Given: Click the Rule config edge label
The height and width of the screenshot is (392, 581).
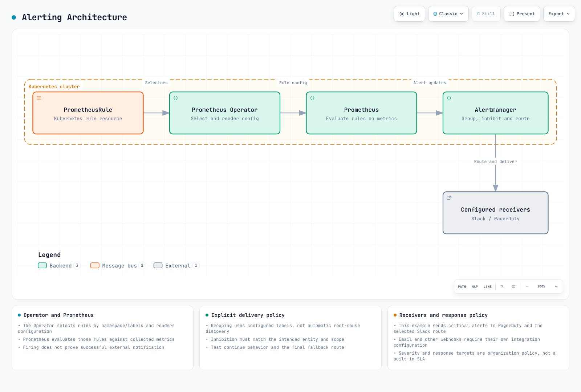Looking at the screenshot, I should [x=293, y=83].
